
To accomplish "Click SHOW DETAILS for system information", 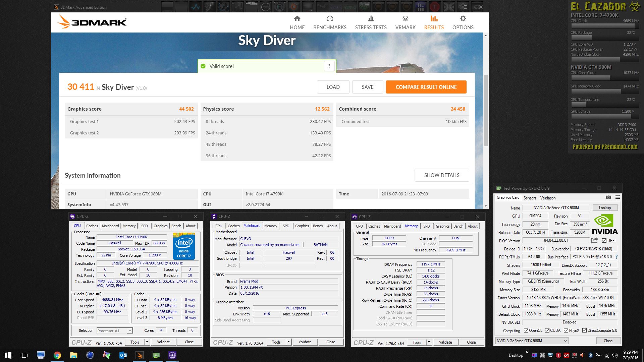I will (442, 175).
